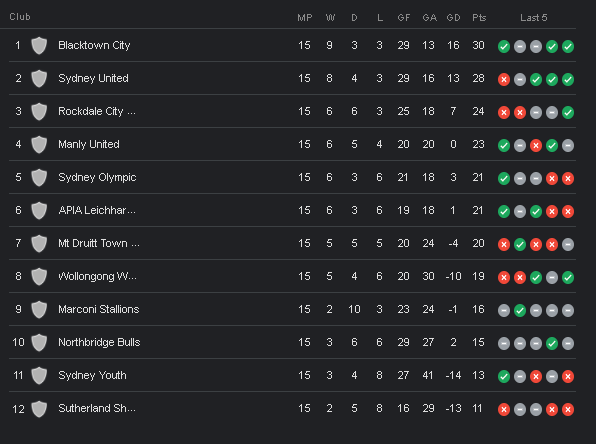Click the GD column header
The width and height of the screenshot is (596, 444).
pyautogui.click(x=453, y=17)
